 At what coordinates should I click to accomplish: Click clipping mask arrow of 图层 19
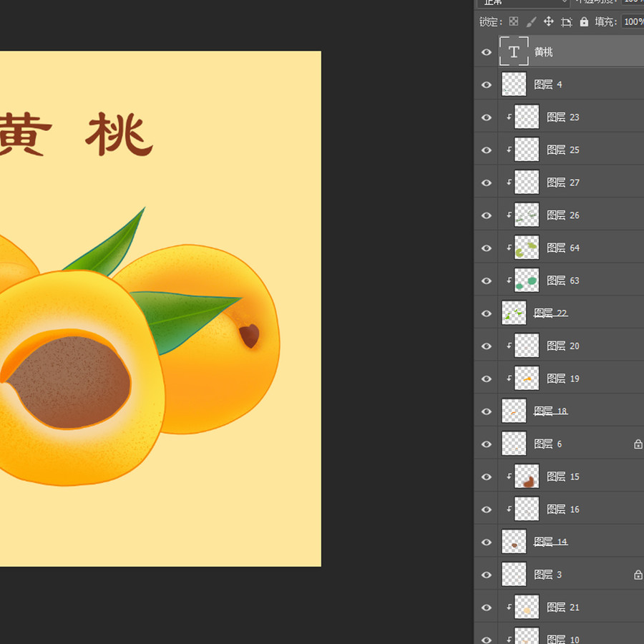[x=509, y=379]
